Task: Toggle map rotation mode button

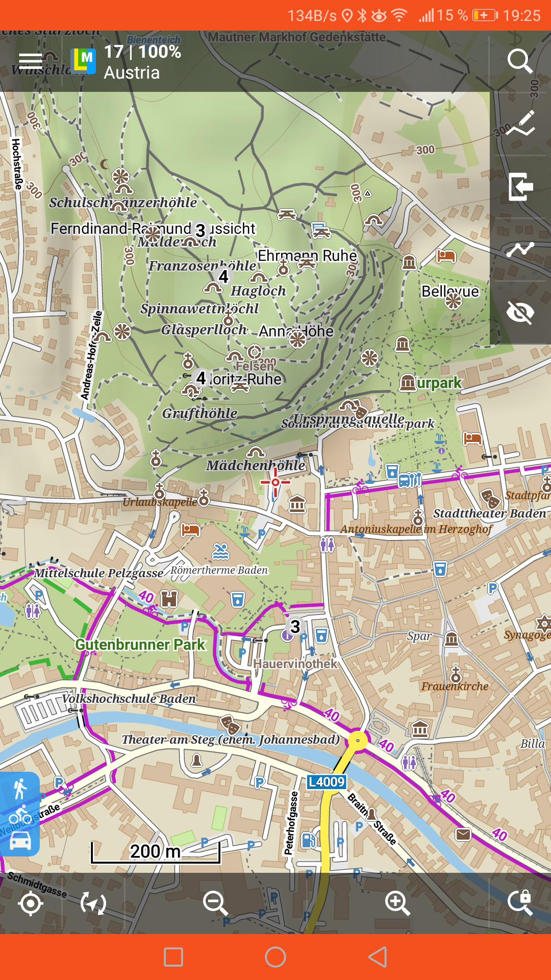Action: [x=93, y=903]
